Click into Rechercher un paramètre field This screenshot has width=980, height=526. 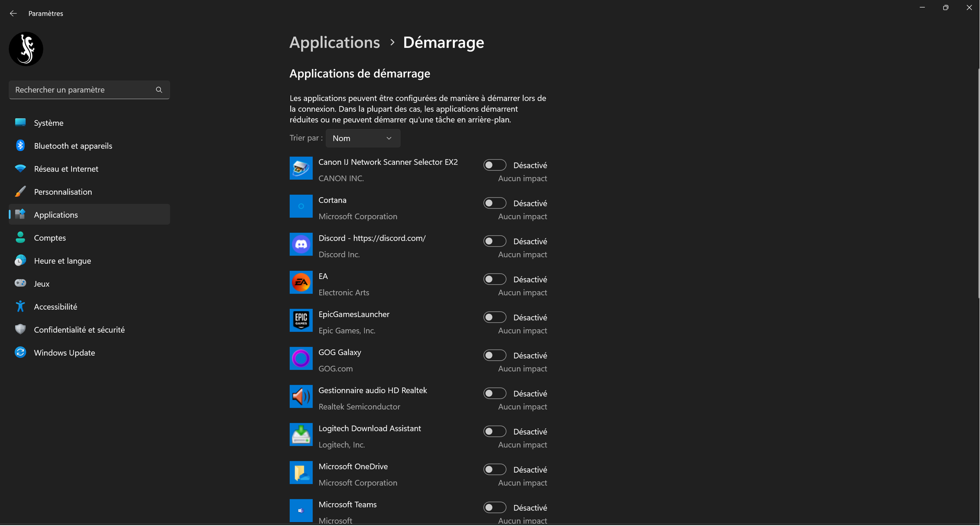(89, 90)
